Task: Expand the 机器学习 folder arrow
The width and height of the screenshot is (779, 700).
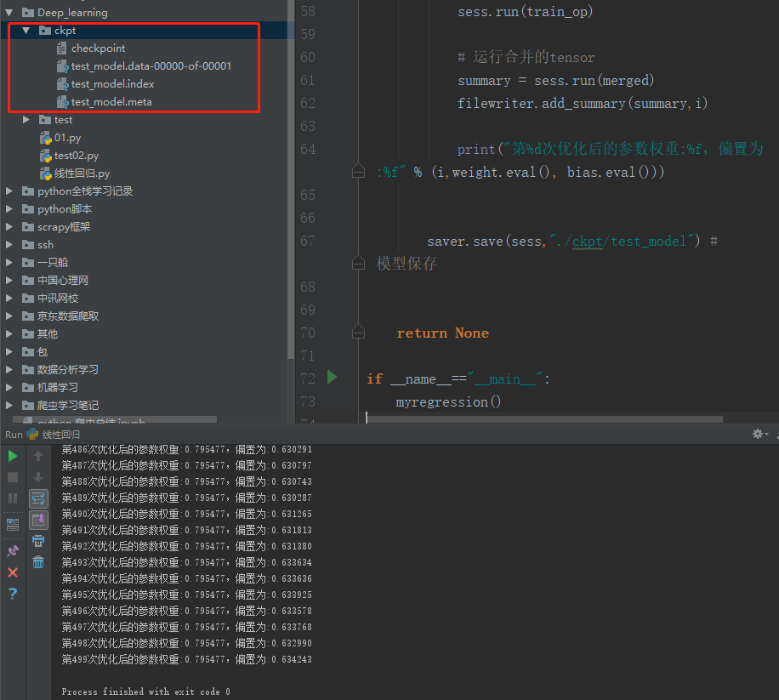Action: coord(9,387)
